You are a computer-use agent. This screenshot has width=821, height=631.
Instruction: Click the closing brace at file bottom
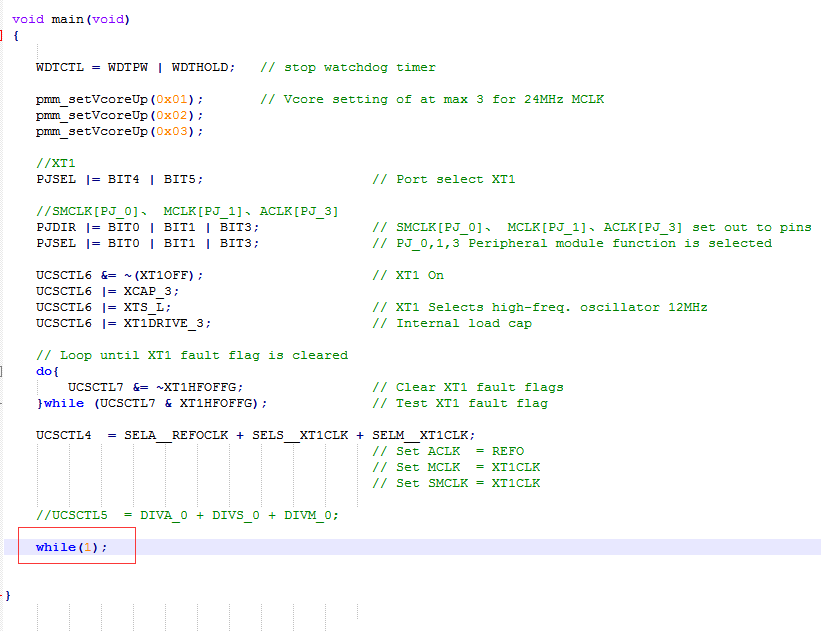pos(10,595)
